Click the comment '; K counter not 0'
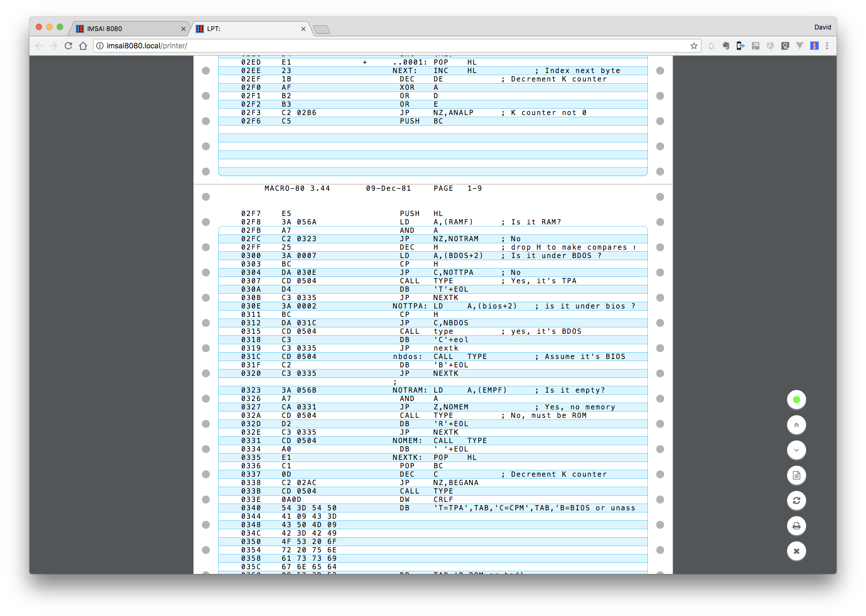Viewport: 866px width, 616px height. tap(544, 112)
